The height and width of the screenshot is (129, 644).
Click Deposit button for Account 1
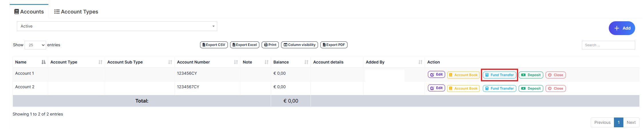pyautogui.click(x=531, y=75)
